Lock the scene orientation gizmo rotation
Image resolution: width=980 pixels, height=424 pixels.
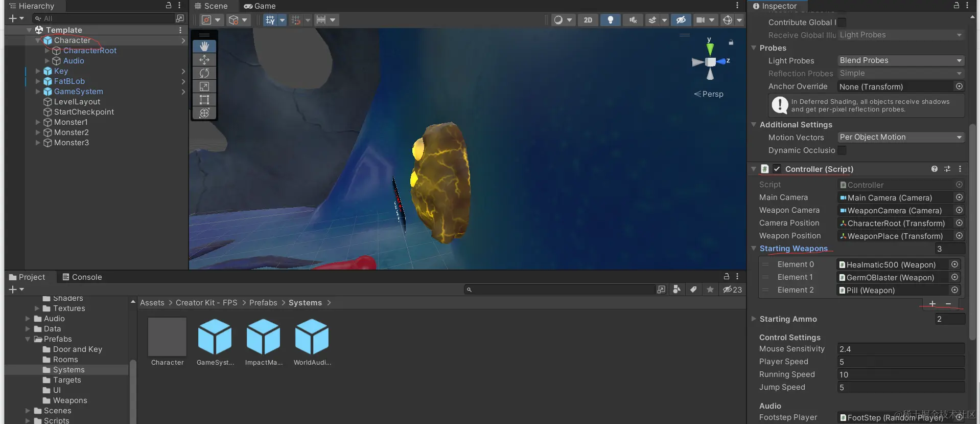(731, 42)
